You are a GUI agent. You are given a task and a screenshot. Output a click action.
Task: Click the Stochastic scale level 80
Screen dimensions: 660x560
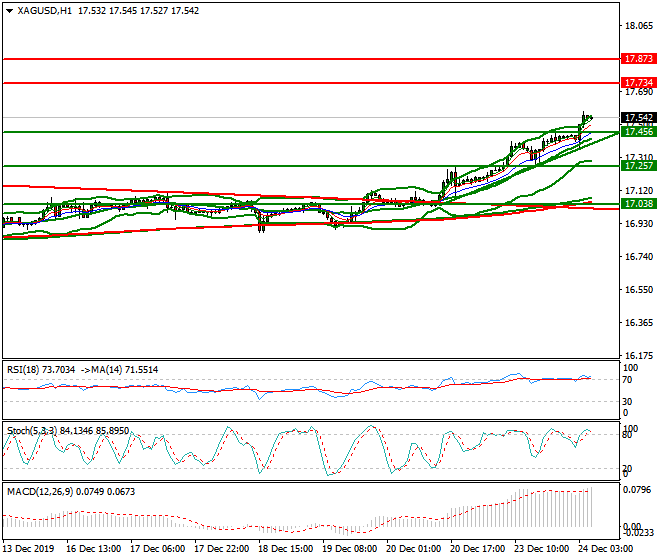tap(627, 435)
